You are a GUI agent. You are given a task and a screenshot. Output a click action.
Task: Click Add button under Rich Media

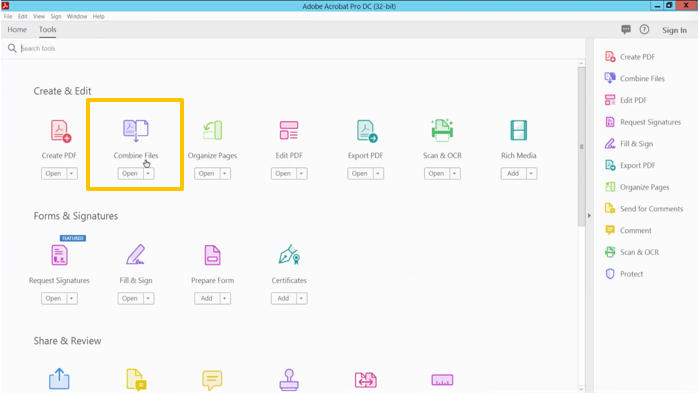pyautogui.click(x=513, y=173)
